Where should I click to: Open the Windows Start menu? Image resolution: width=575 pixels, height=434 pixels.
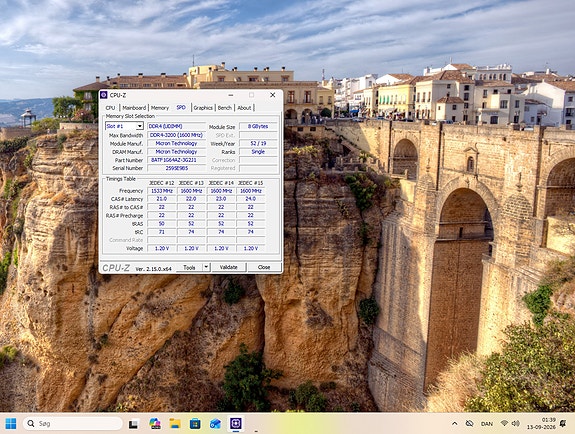[11, 424]
